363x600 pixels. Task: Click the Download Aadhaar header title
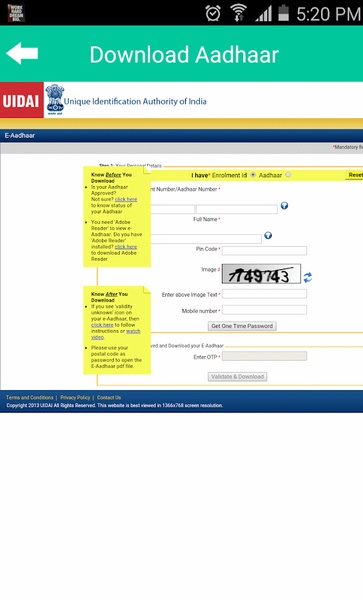184,55
